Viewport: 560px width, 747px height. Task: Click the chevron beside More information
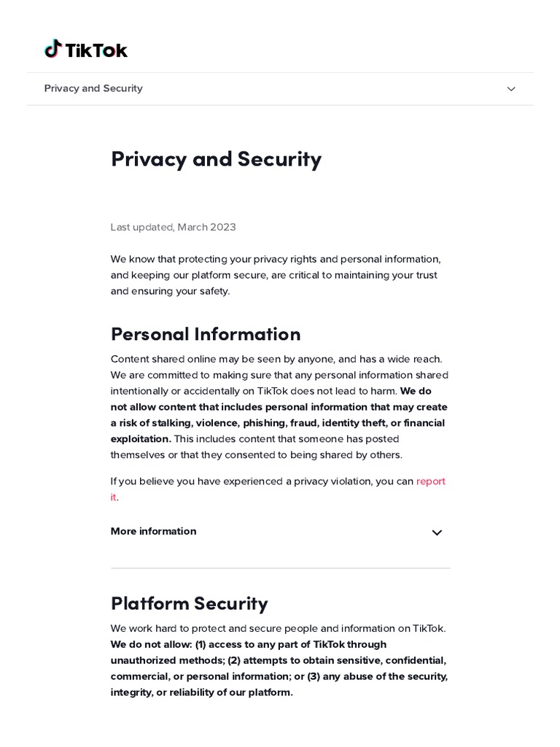[437, 533]
